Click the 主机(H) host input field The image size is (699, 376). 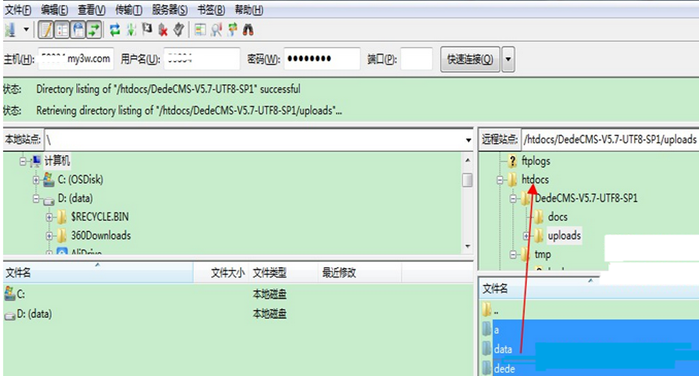tap(76, 59)
